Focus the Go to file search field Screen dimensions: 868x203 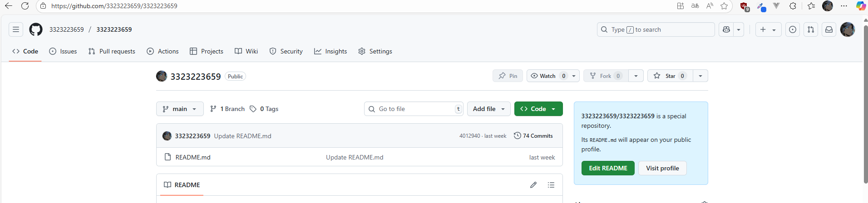[x=414, y=109]
